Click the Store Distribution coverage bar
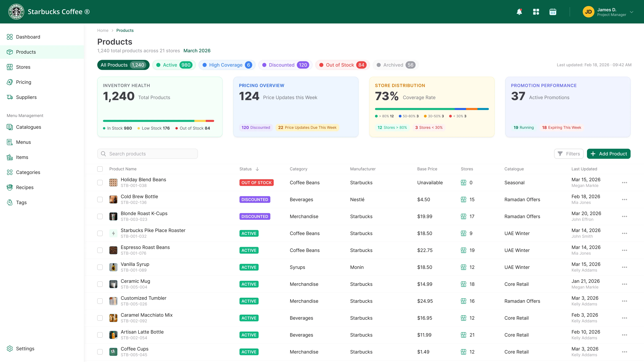The width and height of the screenshot is (644, 362). pos(432,109)
